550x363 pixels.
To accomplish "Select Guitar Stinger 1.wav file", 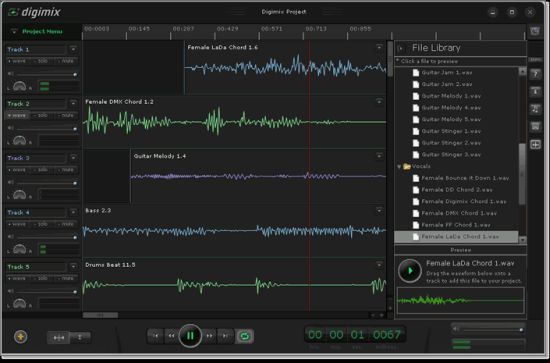I will click(x=450, y=131).
